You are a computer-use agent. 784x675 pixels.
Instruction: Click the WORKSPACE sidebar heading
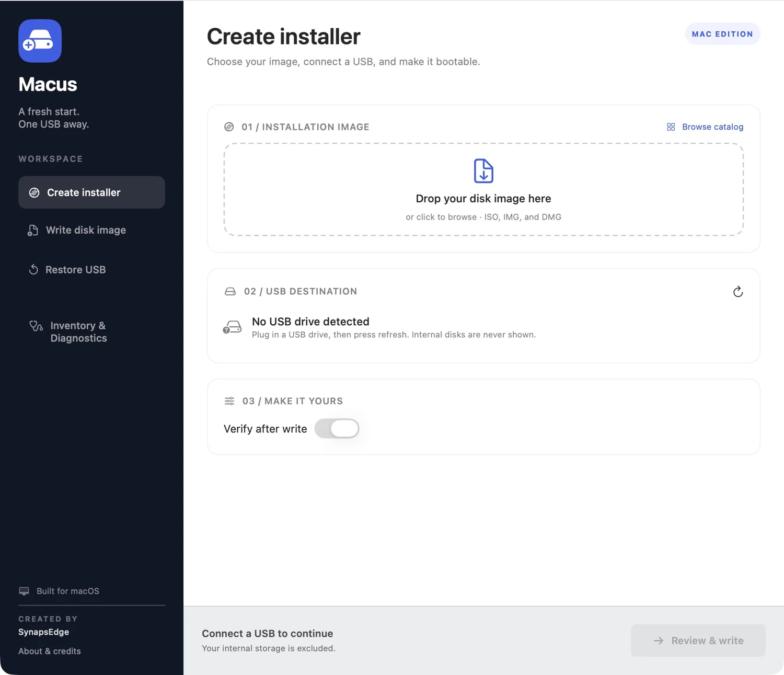point(51,159)
